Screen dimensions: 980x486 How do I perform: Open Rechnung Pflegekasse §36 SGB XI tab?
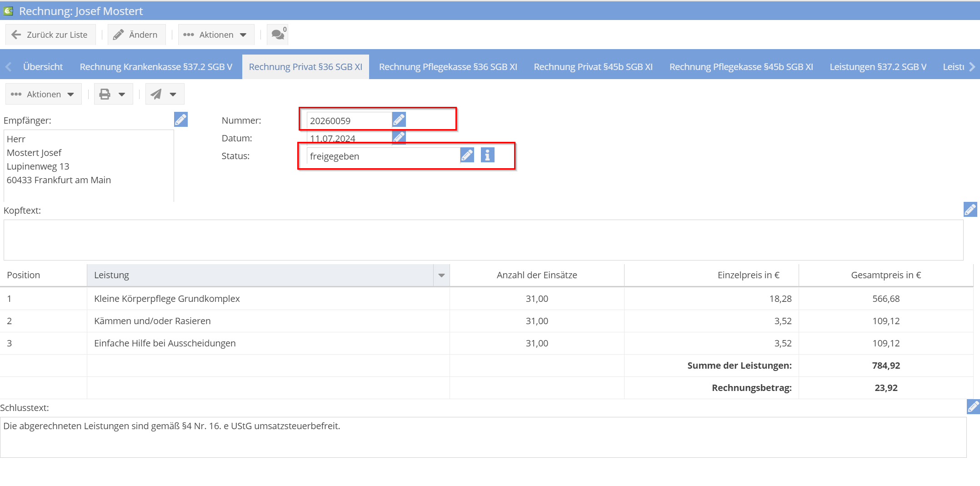[448, 67]
